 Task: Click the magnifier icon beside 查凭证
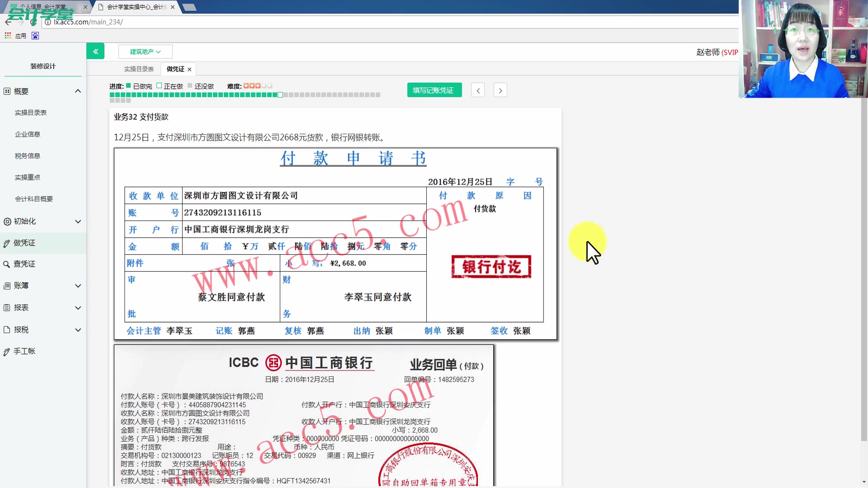coord(7,264)
